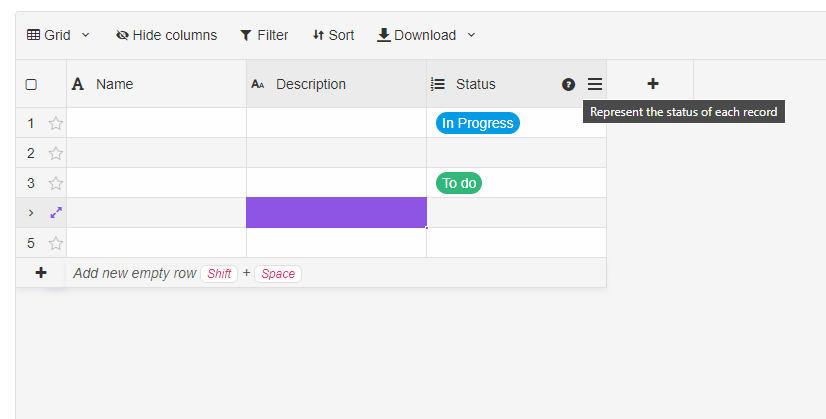
Task: Expand the selected row with purple arrows icon
Action: coord(56,213)
